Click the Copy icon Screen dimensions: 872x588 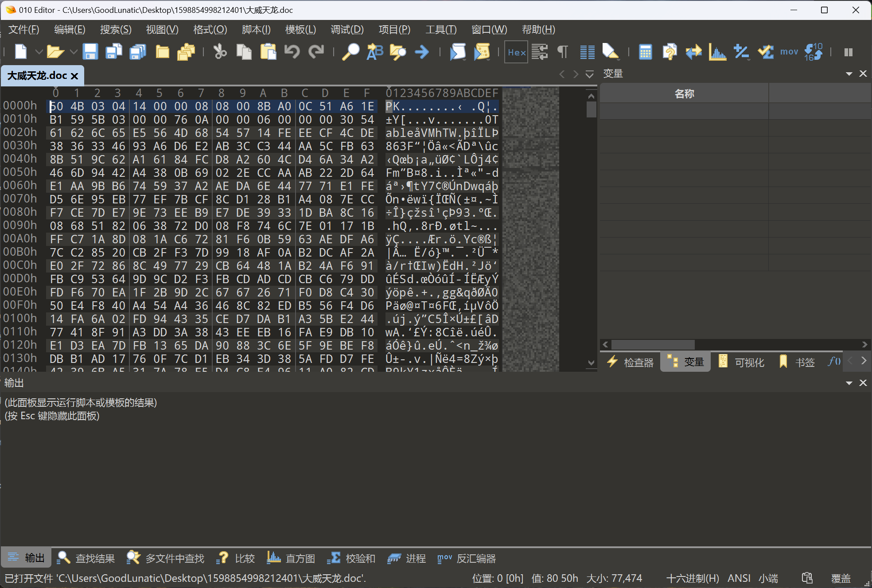point(244,52)
